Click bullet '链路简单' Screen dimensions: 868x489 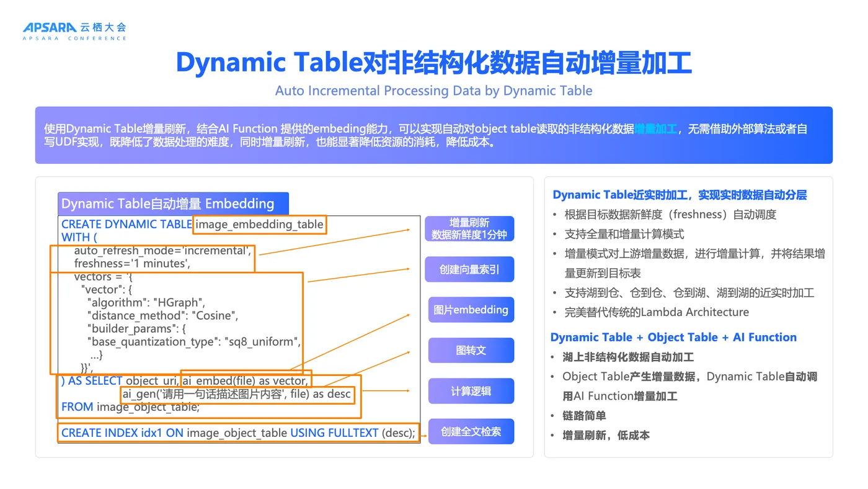point(584,416)
